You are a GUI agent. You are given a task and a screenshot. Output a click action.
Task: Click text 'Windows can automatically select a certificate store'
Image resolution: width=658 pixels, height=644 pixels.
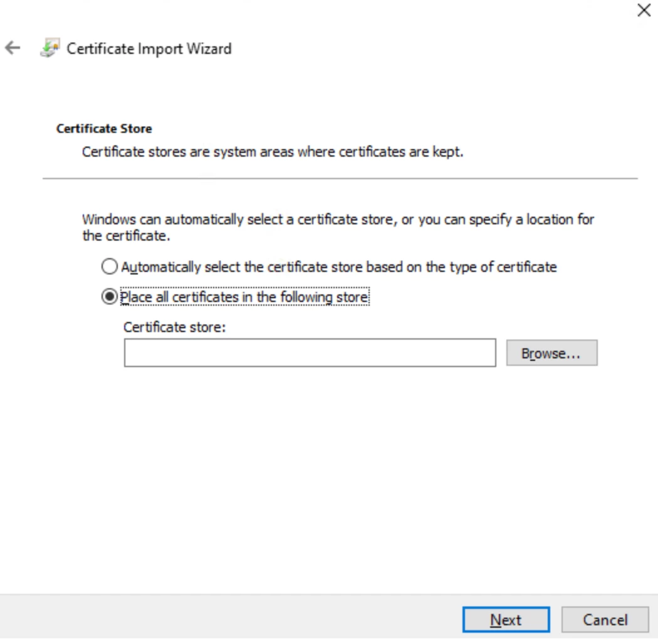coord(239,219)
